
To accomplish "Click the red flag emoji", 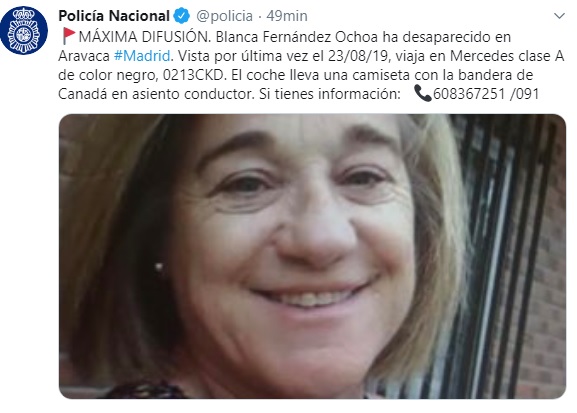I will pos(68,36).
